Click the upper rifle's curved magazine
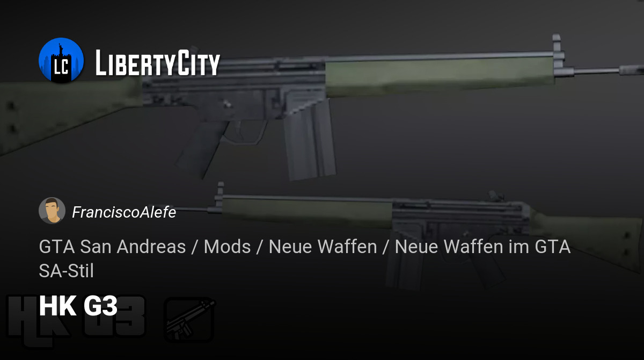Image resolution: width=644 pixels, height=360 pixels. click(x=309, y=136)
